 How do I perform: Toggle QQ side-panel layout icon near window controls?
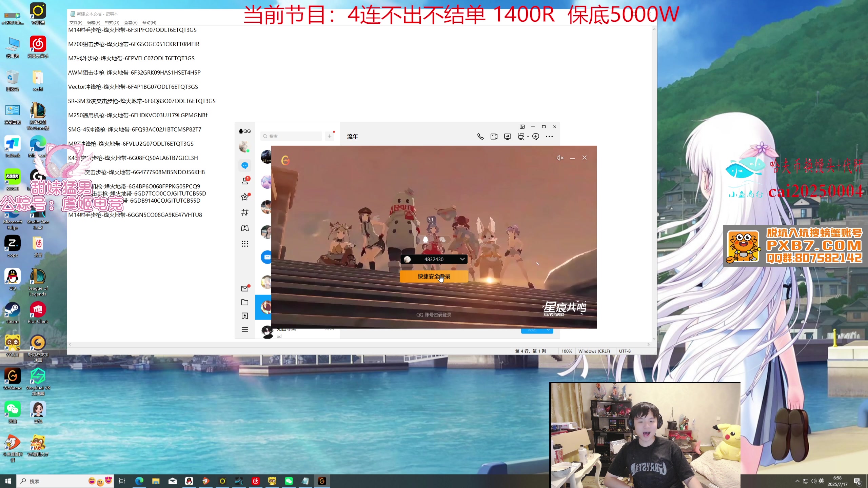pyautogui.click(x=522, y=127)
